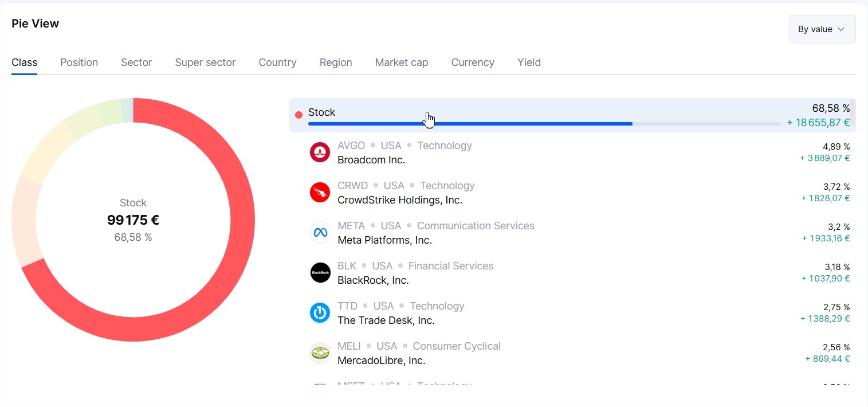Click the + 1037,90 € gain value

pyautogui.click(x=826, y=279)
